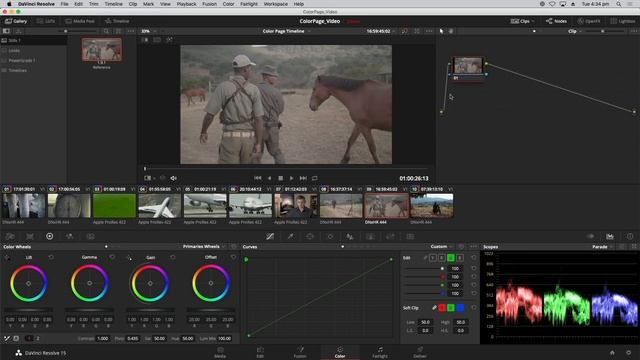Select clip 10 landscape thumbnail
This screenshot has height=360, width=640.
432,205
